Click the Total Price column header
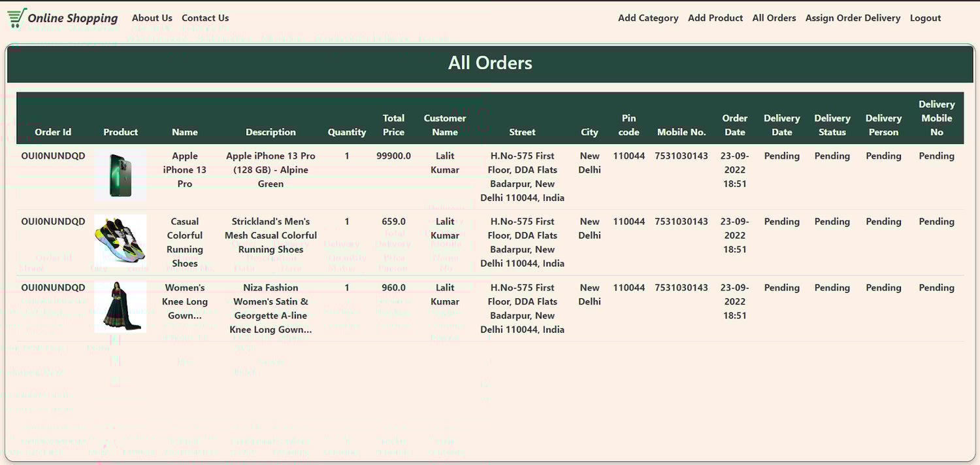The width and height of the screenshot is (980, 465). click(393, 125)
